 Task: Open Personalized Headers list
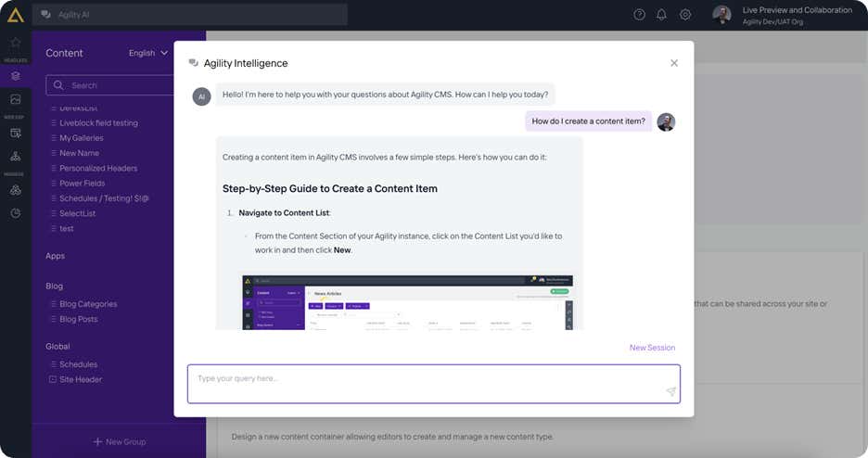click(x=98, y=168)
